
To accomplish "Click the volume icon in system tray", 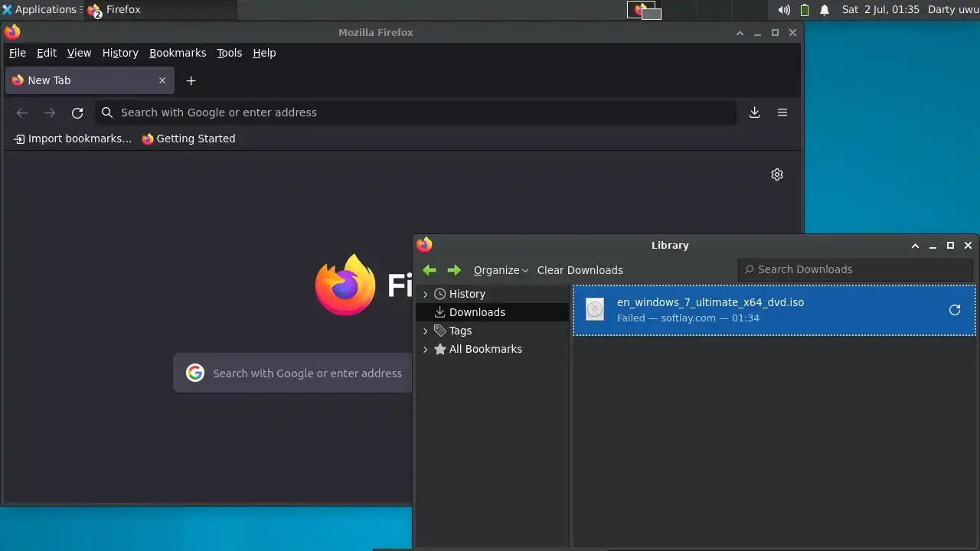I will click(784, 10).
